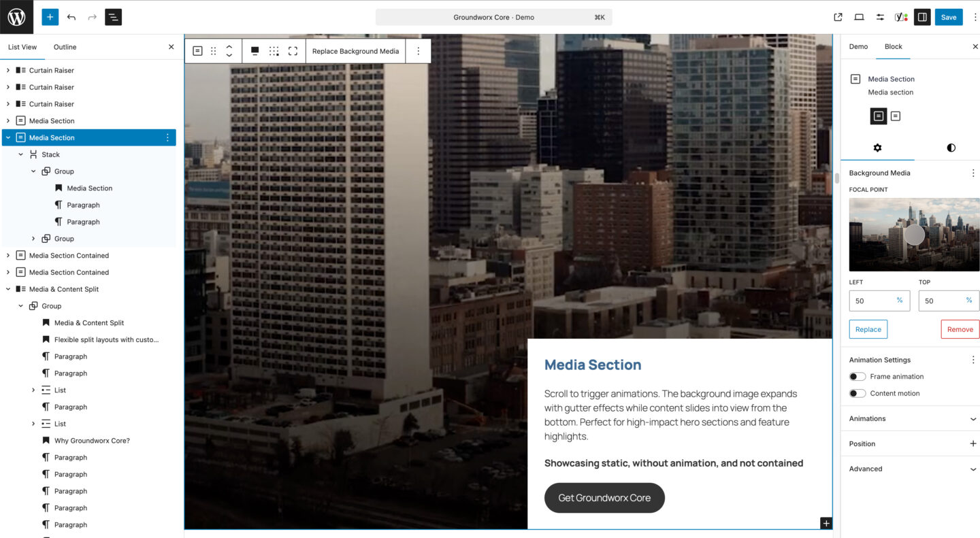Switch to the Demo sidebar tab
Screen dimensions: 980x538
click(x=858, y=47)
